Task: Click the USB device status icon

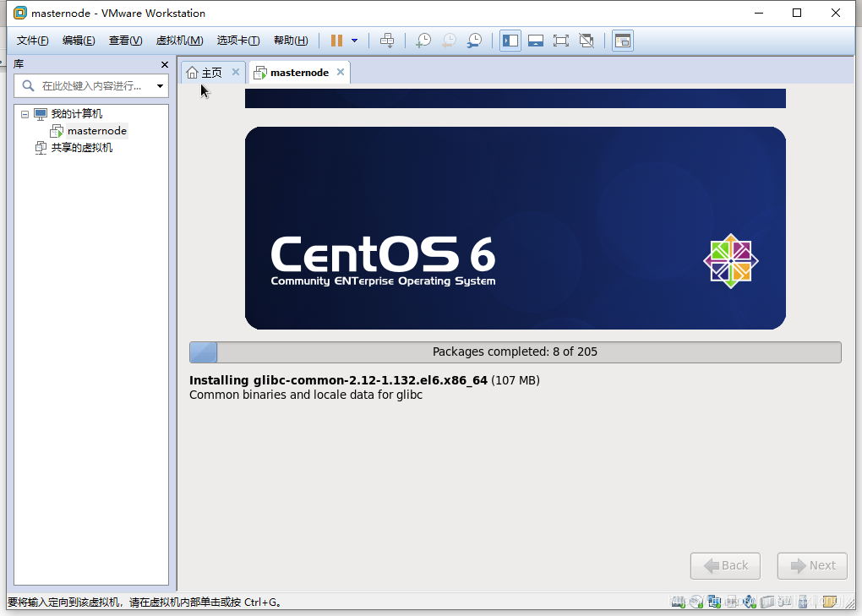Action: point(803,602)
